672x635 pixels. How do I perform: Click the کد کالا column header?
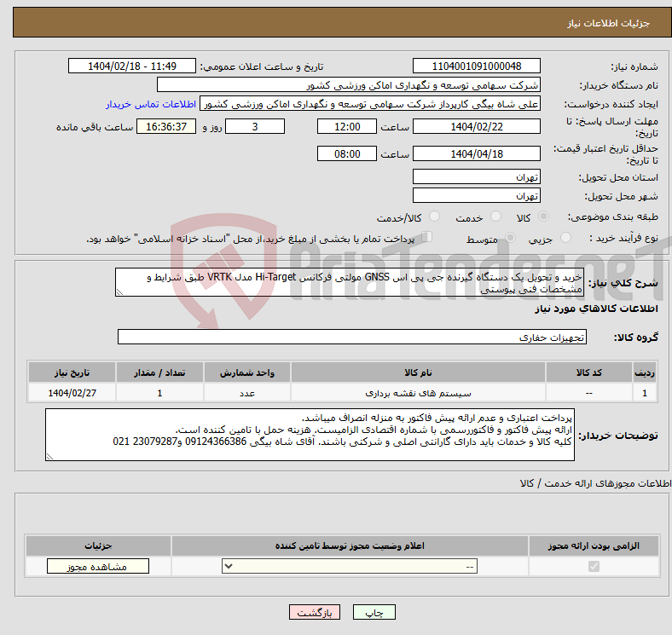(x=589, y=372)
